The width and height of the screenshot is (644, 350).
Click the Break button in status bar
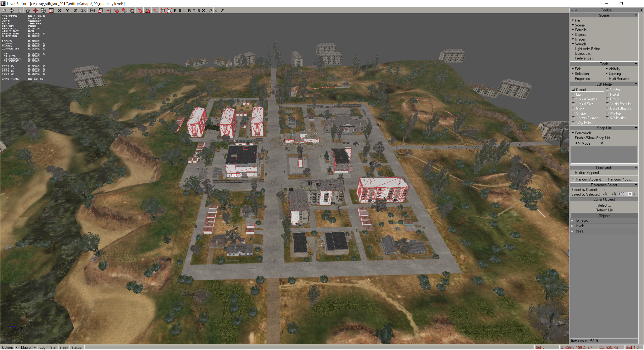tap(64, 347)
